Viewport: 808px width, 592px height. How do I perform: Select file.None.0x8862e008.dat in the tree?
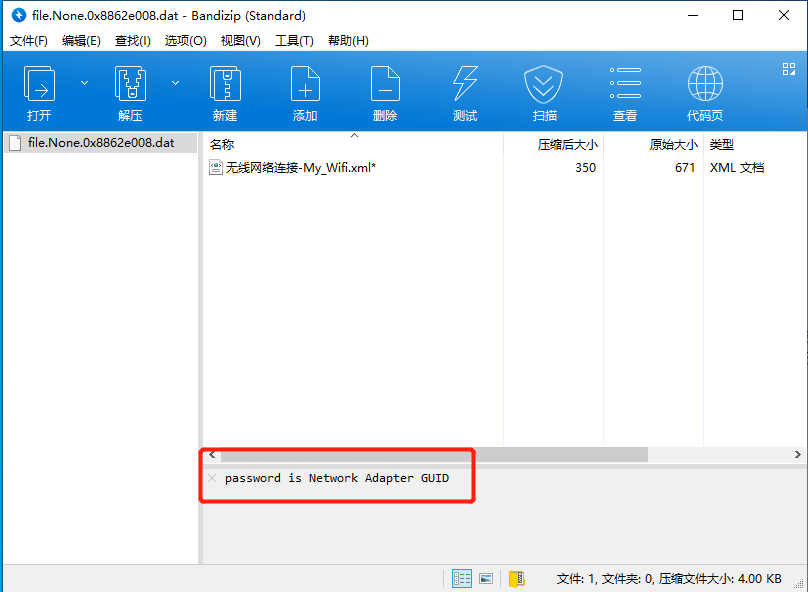(x=101, y=143)
